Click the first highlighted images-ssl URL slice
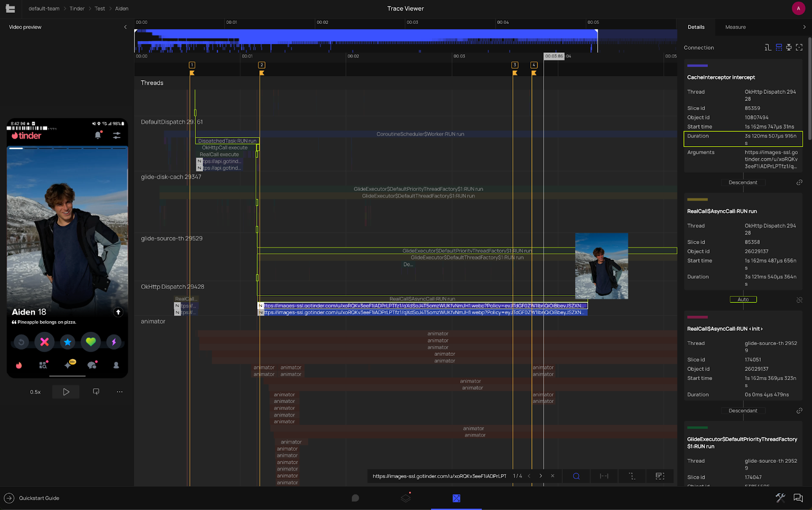The width and height of the screenshot is (812, 510). [x=423, y=306]
